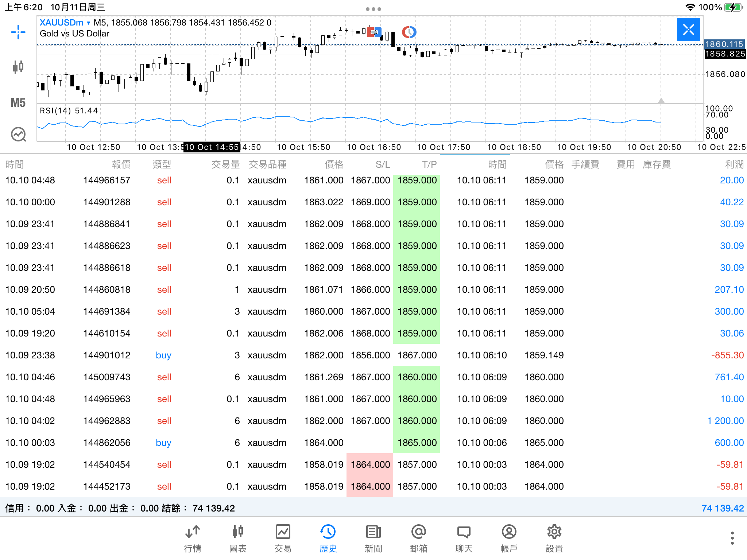Select order 144901288 row
Screen dimensions: 747x560
point(373,202)
